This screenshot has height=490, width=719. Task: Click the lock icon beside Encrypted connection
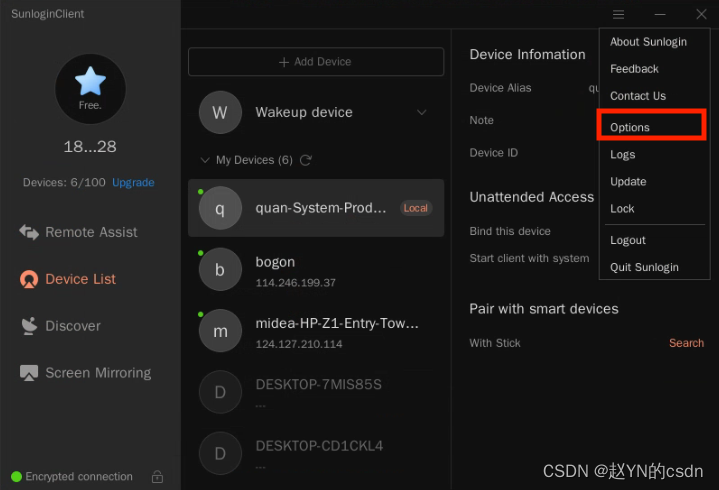pos(157,477)
